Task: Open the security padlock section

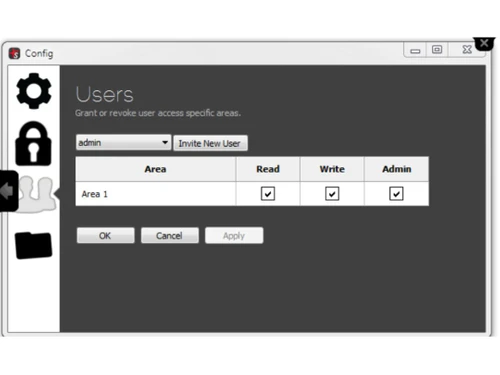Action: pyautogui.click(x=33, y=143)
